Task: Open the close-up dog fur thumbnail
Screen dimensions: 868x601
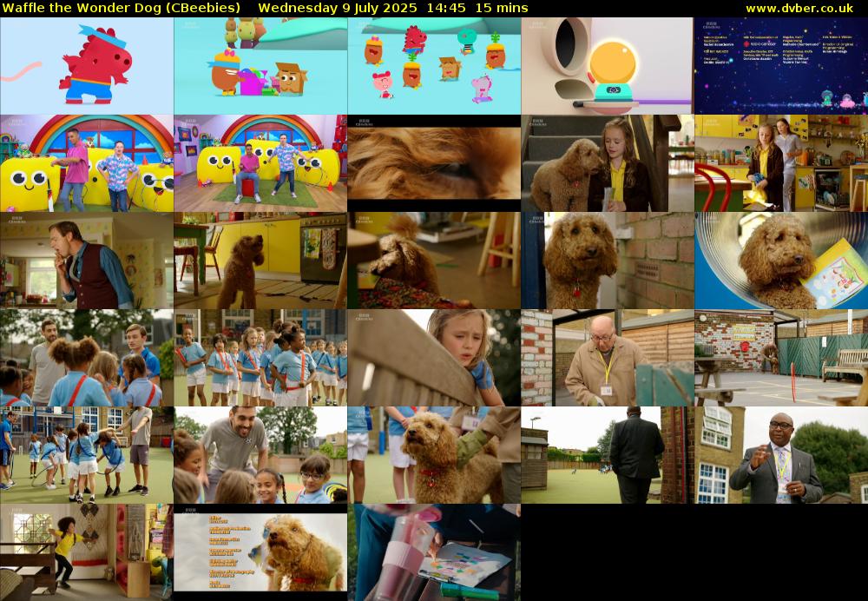Action: point(434,163)
